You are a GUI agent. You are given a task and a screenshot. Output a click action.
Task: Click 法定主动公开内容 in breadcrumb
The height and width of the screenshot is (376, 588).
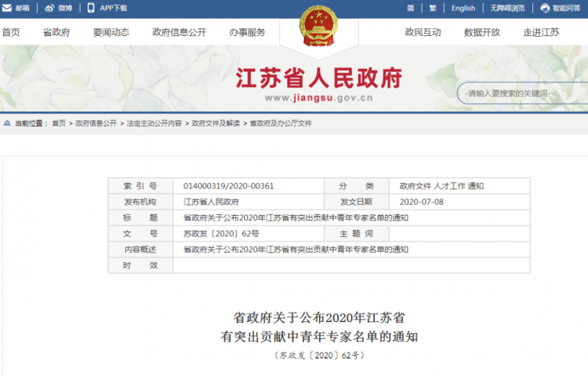pos(154,124)
